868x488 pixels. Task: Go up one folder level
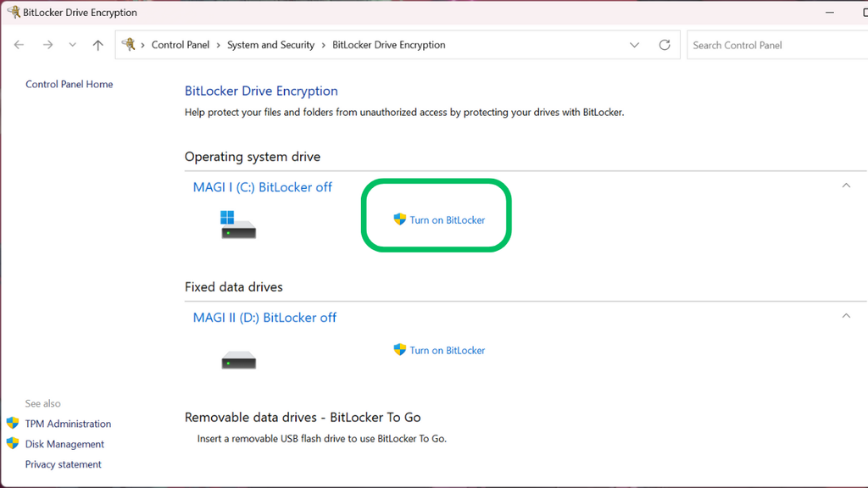97,45
